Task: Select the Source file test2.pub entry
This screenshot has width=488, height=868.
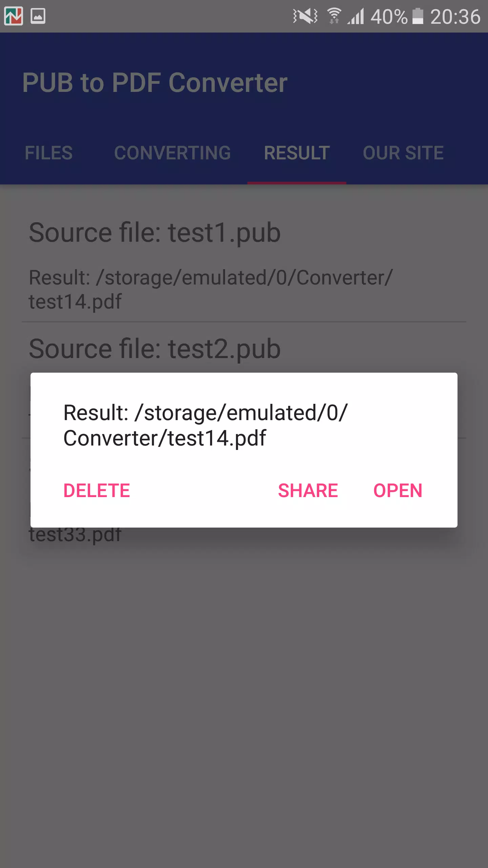Action: point(155,349)
